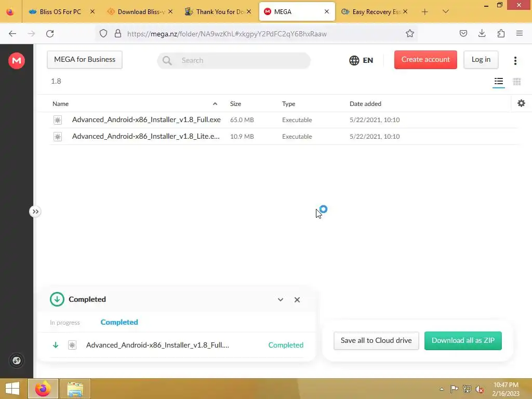Click Save all to Cloud drive
This screenshot has width=532, height=399.
(376, 341)
